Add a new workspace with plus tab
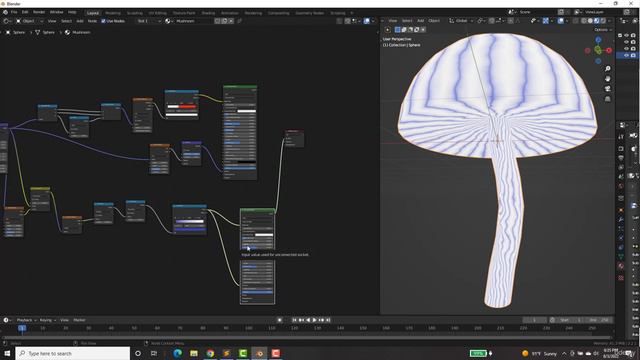The height and width of the screenshot is (360, 640). [x=352, y=13]
